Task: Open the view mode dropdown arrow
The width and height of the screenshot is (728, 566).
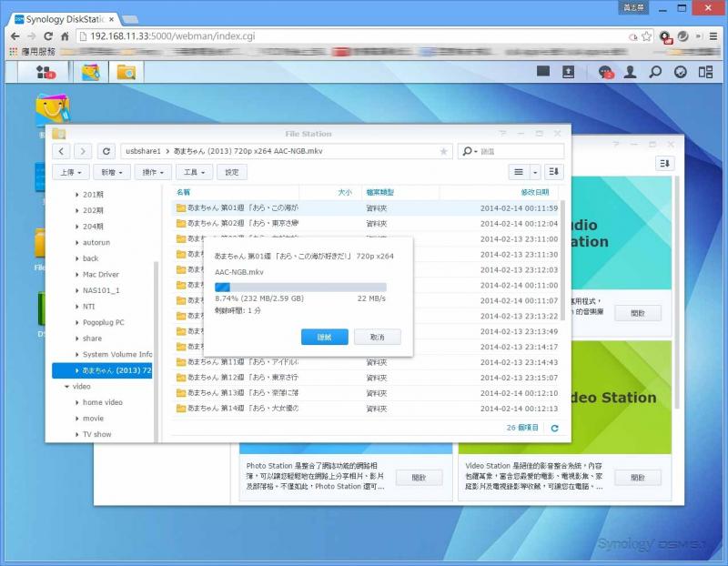Action: [535, 172]
